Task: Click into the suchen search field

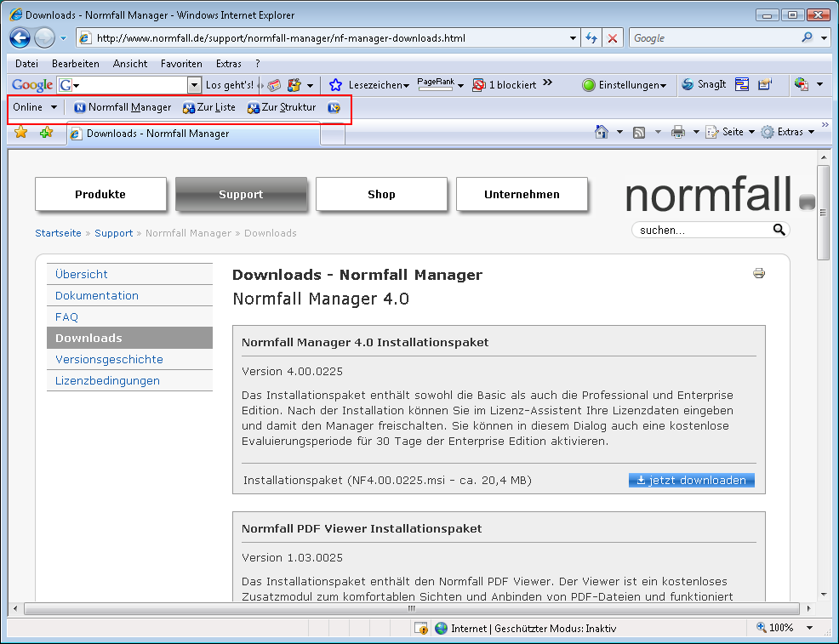Action: (x=702, y=230)
